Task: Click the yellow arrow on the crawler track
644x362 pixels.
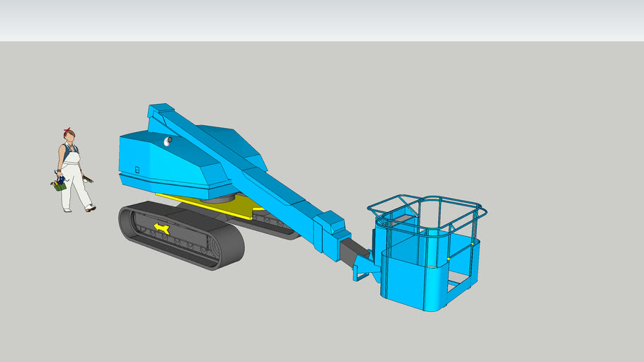Action: [x=162, y=228]
